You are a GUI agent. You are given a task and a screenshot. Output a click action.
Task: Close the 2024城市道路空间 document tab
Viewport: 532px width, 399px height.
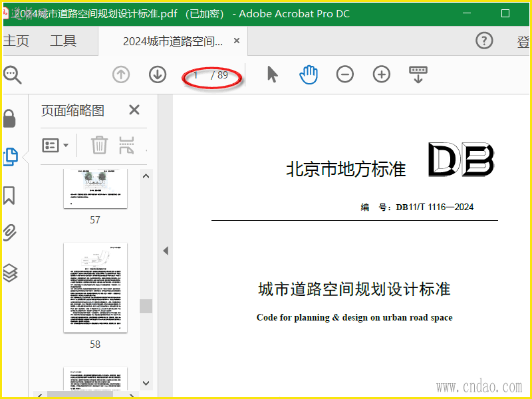(237, 41)
